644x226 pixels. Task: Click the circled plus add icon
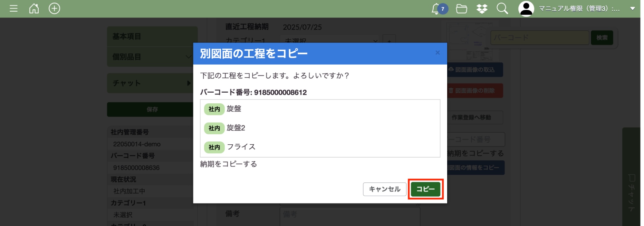click(54, 8)
